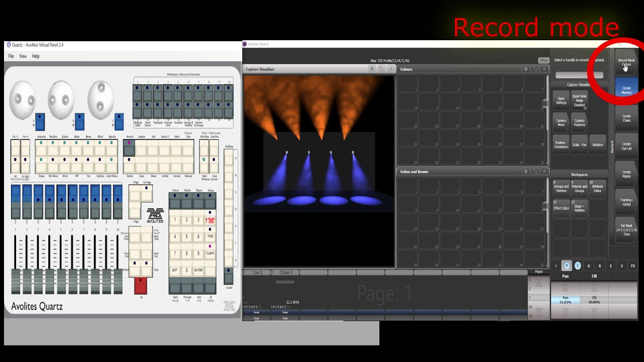Click the Create Cue List softkey
Screen dimensions: 644x362
coord(626,146)
